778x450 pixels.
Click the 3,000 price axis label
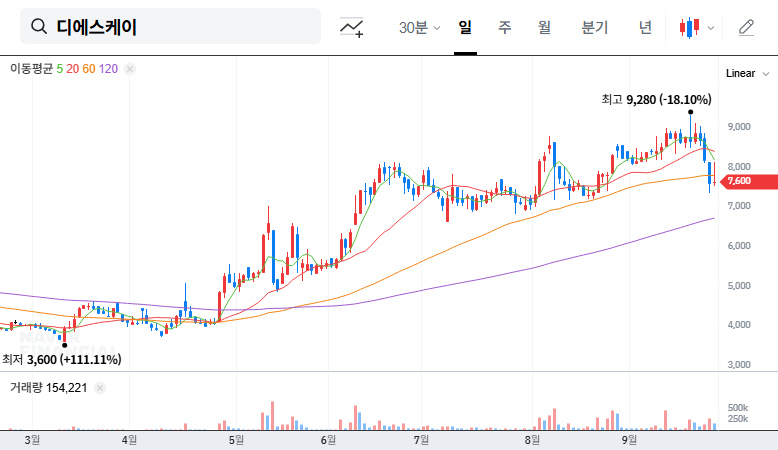pyautogui.click(x=739, y=365)
